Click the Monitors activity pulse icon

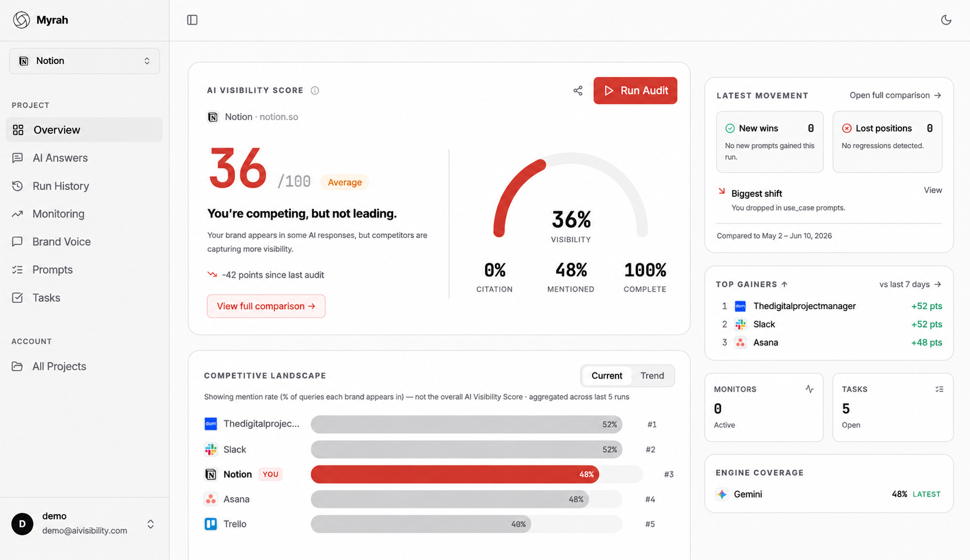click(x=810, y=390)
